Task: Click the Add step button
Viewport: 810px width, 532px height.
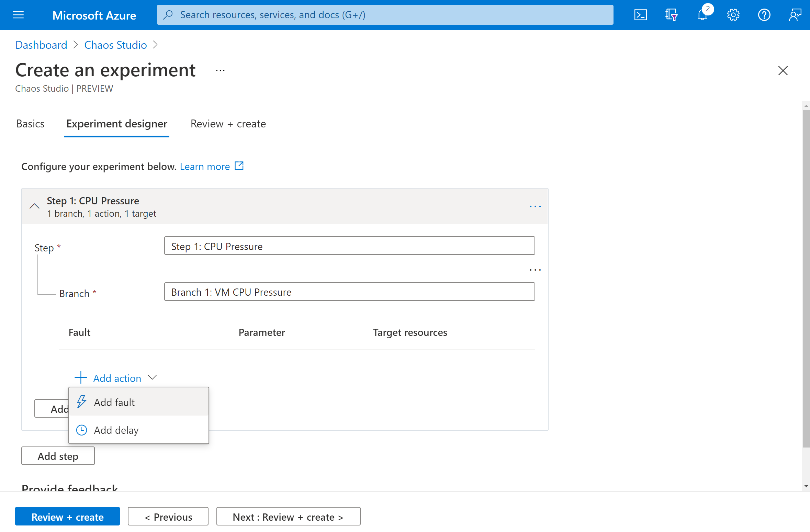Action: pos(58,456)
